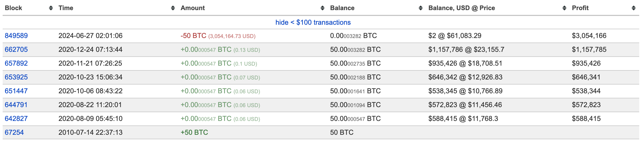Sort by Profit using arrow icon
Viewport: 644px width, 143px height.
click(634, 8)
